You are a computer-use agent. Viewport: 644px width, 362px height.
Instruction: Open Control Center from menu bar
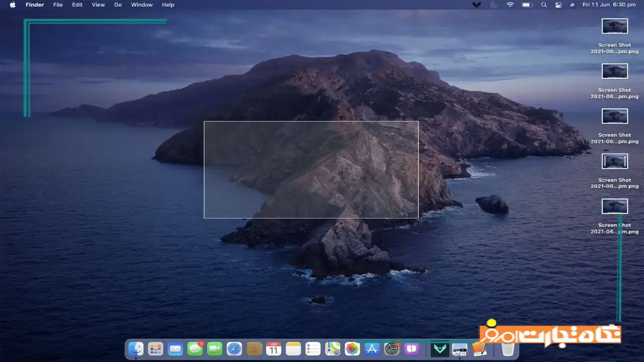558,5
